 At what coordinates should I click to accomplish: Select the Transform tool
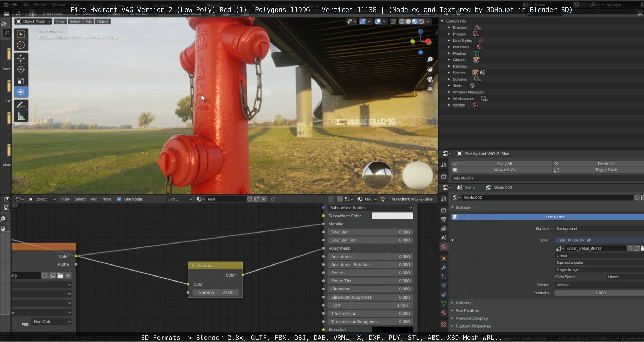pos(21,92)
